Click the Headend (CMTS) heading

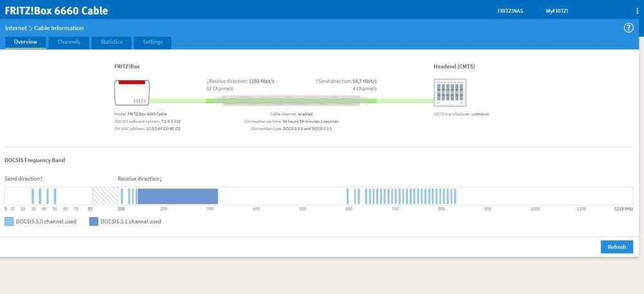[x=454, y=67]
